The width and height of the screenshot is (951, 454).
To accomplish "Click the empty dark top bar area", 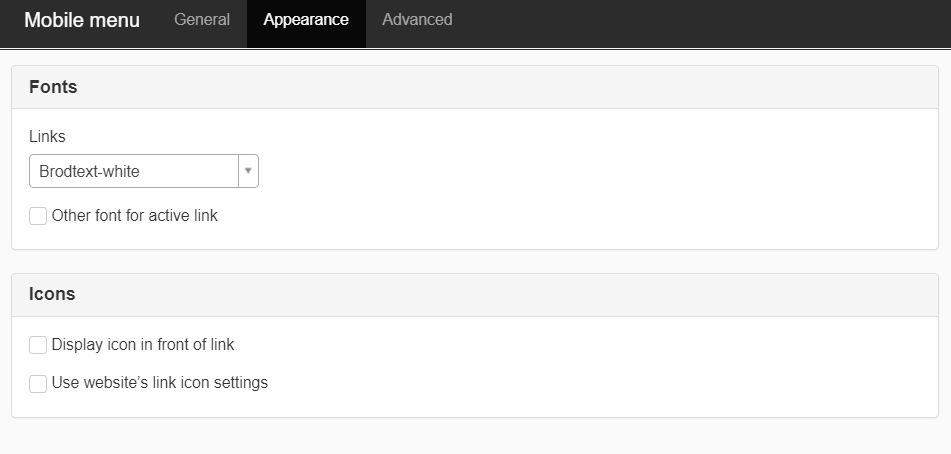I will coord(700,20).
